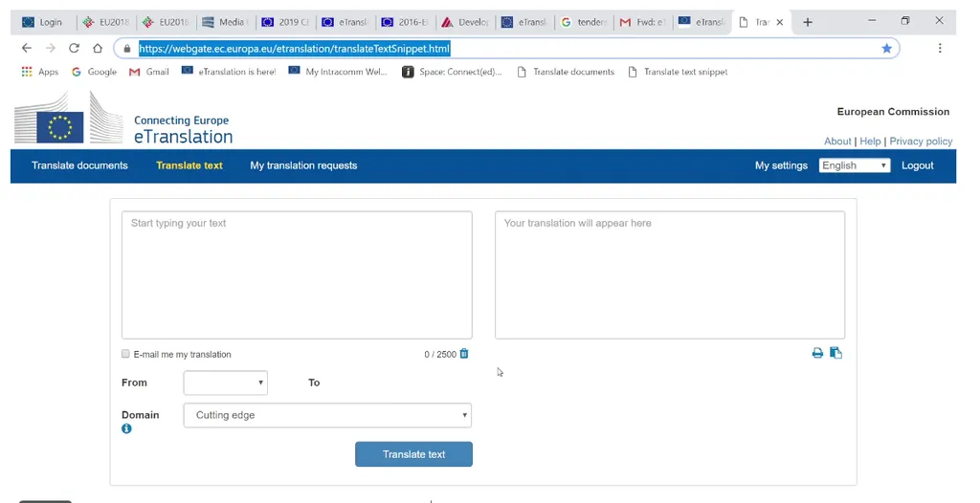Open the From language dropdown
The image size is (980, 503).
click(x=226, y=383)
